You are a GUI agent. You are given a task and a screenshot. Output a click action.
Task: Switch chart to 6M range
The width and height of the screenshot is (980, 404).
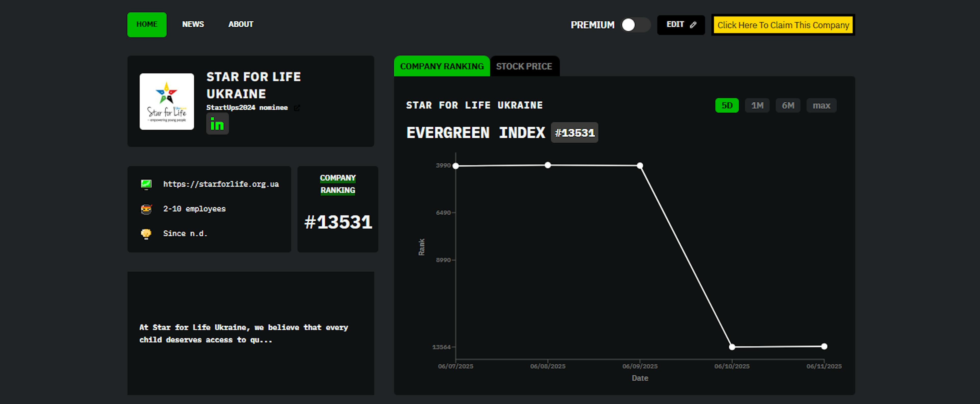coord(788,105)
